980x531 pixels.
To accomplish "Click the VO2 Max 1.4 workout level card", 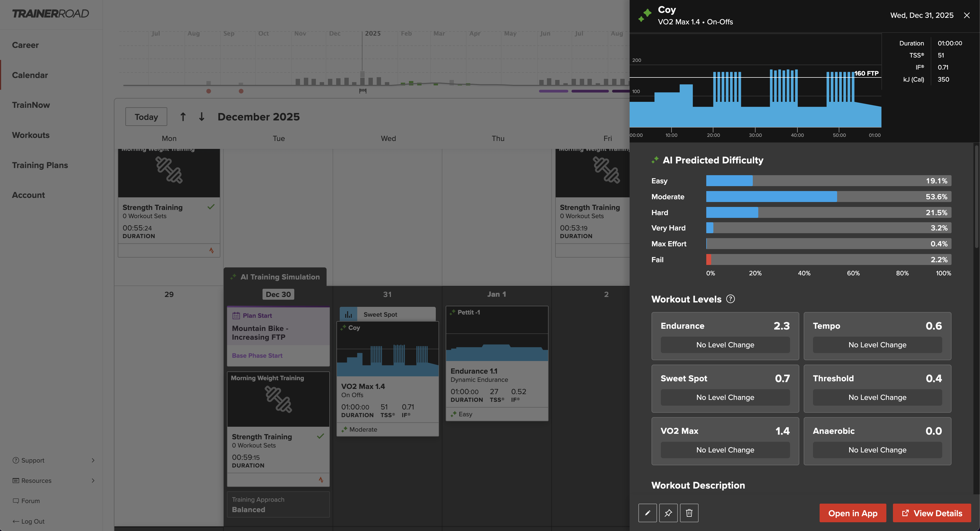I will click(x=725, y=441).
